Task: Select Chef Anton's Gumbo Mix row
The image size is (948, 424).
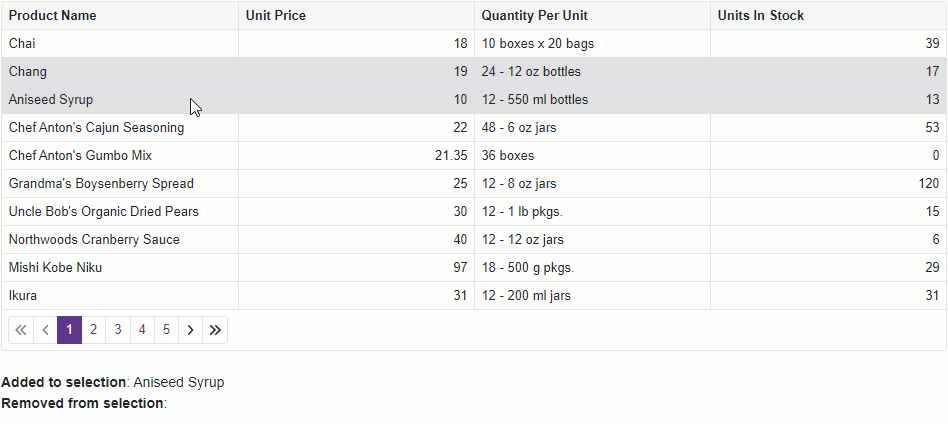Action: click(474, 155)
